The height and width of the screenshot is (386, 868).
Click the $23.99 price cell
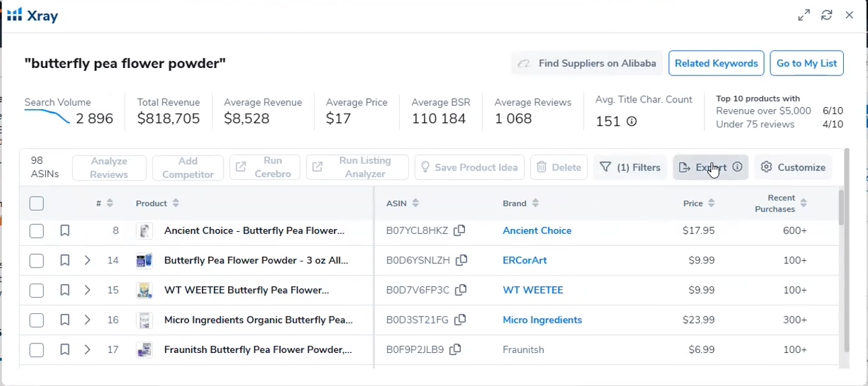tap(698, 320)
